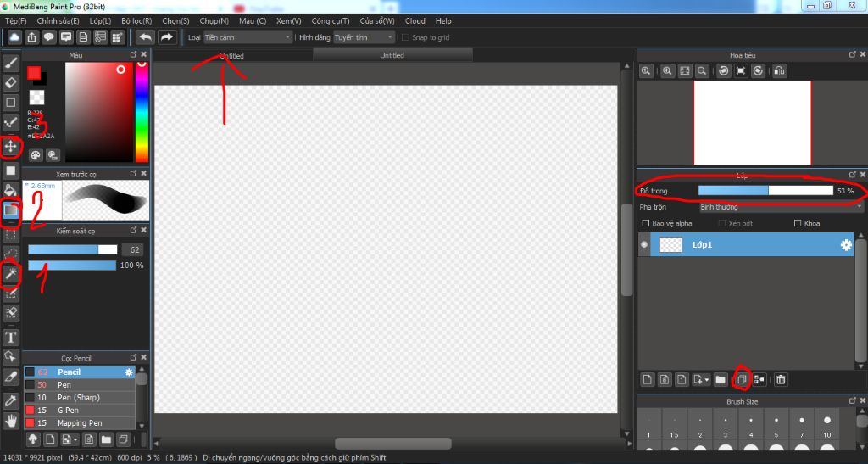The image size is (868, 464).
Task: Open the Loại dropdown showing Tiền cảnh
Action: click(248, 37)
